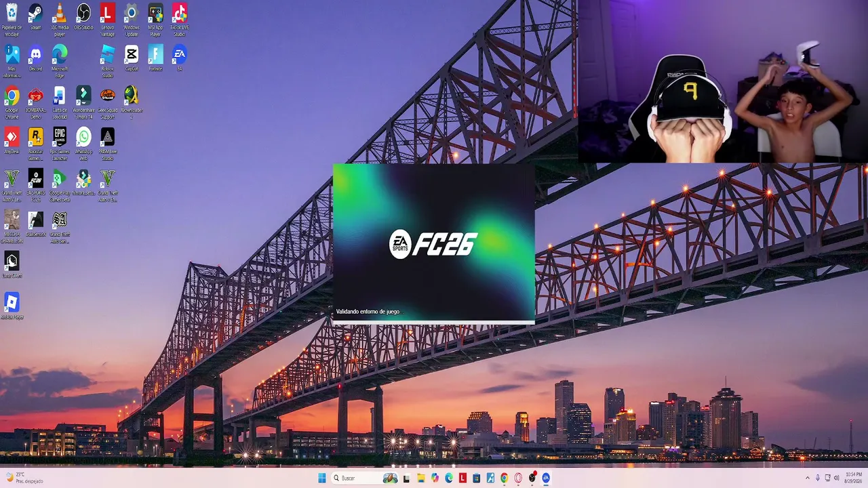
Task: Open TikTok LIVE Studio shortcut
Action: (179, 20)
